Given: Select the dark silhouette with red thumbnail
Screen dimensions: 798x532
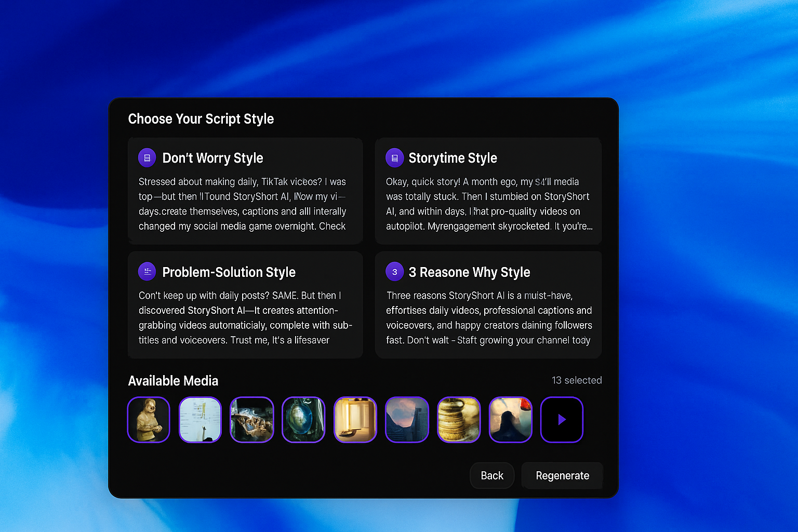Looking at the screenshot, I should 510,420.
